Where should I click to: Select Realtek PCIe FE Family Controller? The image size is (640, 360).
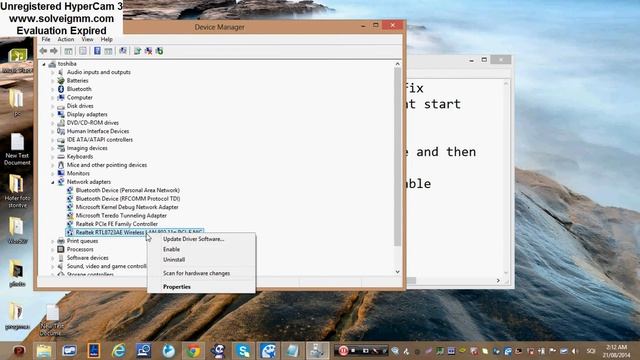click(x=116, y=224)
